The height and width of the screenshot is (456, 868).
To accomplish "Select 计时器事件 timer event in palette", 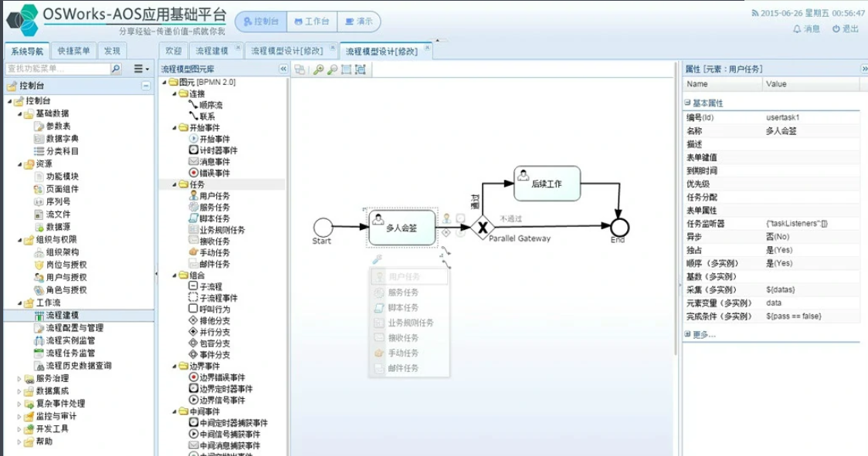I will click(213, 150).
